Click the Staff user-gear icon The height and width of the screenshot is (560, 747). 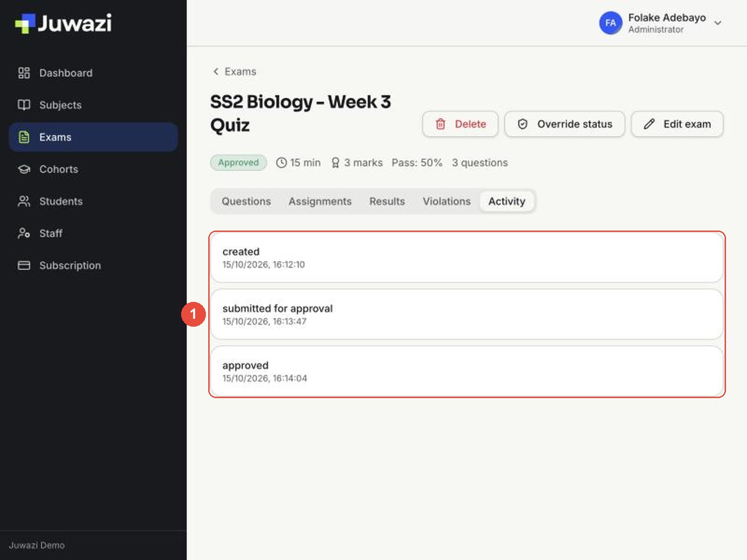(24, 233)
